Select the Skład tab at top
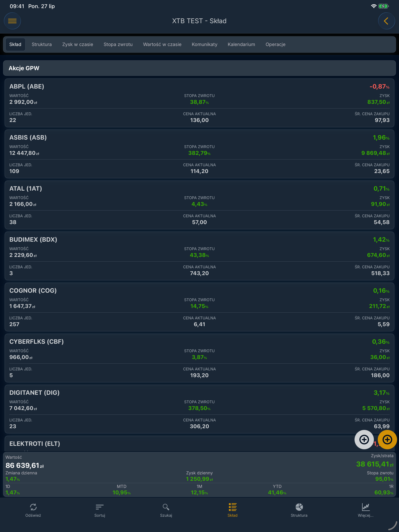The image size is (399, 532). coord(15,44)
